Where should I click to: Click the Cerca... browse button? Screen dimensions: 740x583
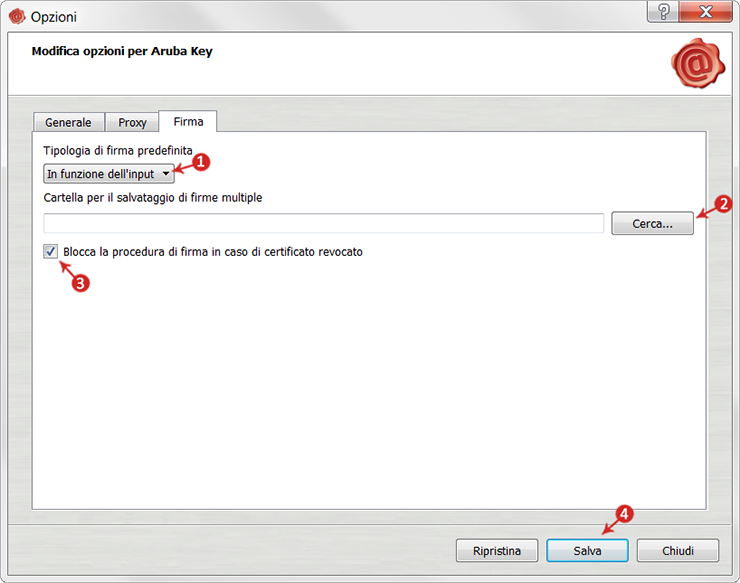tap(652, 224)
